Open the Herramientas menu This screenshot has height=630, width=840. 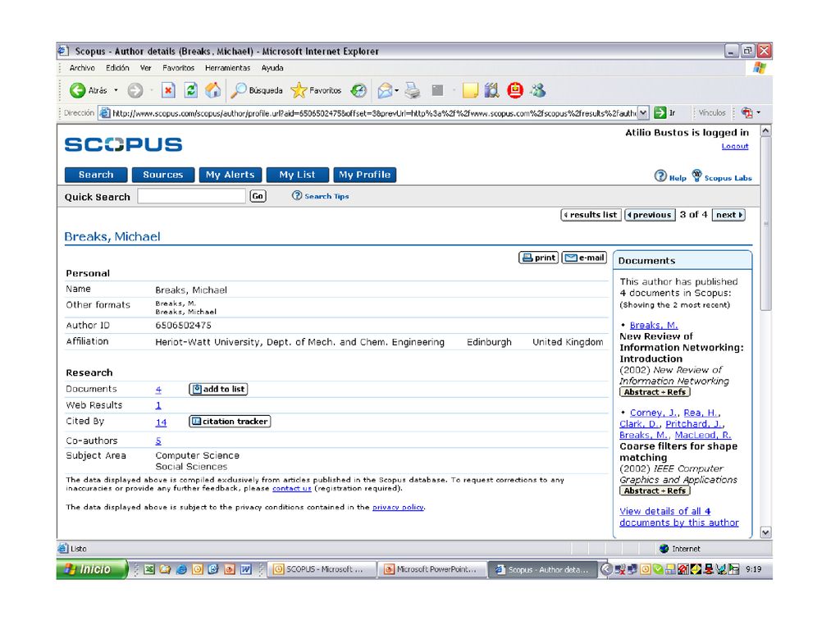click(x=228, y=68)
